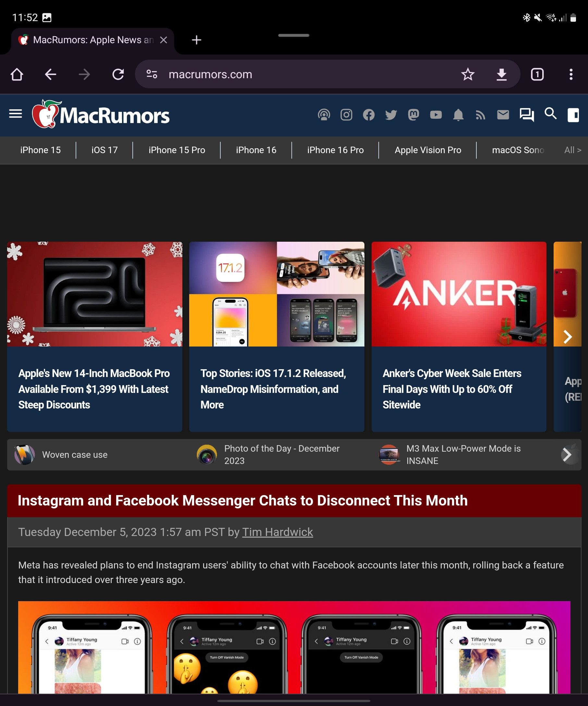Open a new browser tab with plus
Viewport: 588px width, 706px height.
[196, 40]
